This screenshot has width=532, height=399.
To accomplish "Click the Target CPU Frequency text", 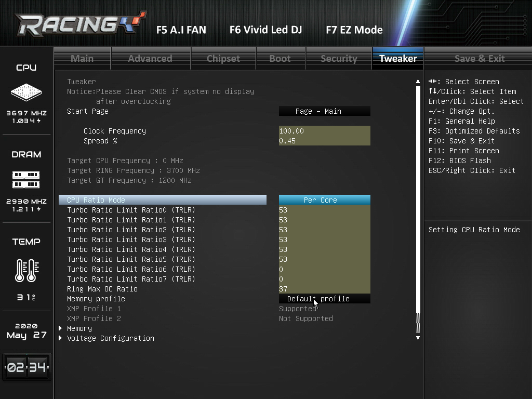I will 125,161.
